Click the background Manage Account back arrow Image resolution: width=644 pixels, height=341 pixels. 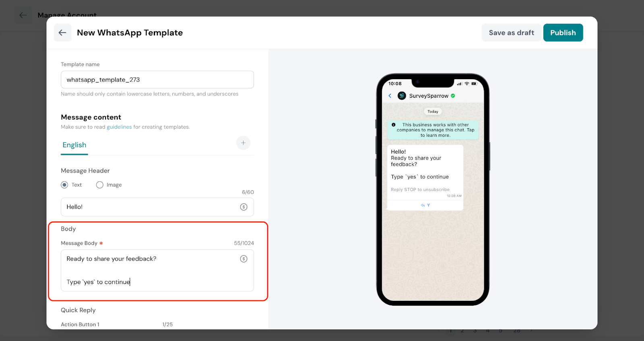[23, 15]
